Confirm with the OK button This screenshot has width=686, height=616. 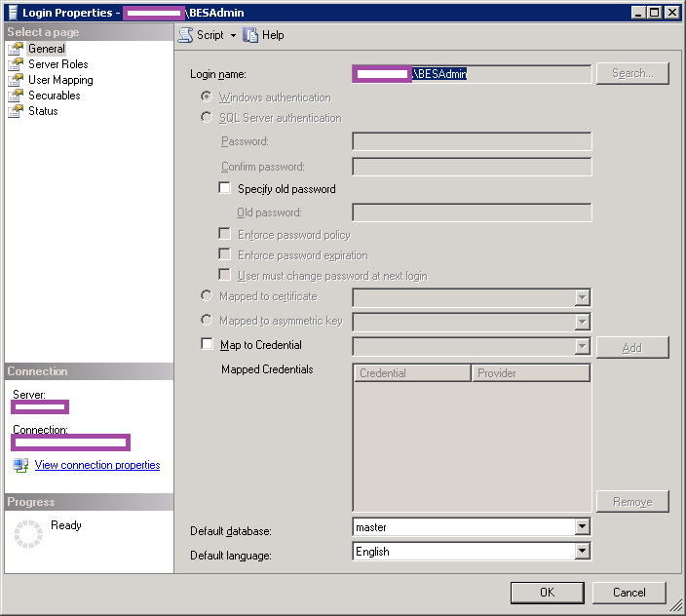tap(548, 593)
